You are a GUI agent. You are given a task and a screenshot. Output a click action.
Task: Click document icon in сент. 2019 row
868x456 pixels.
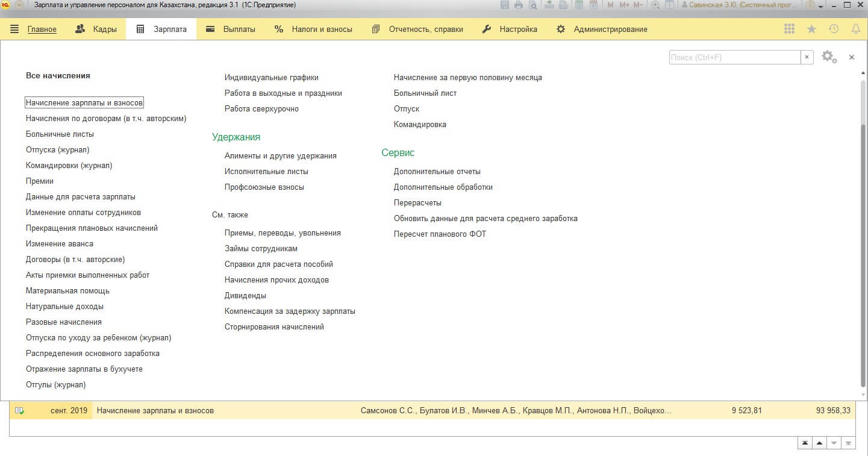point(19,411)
